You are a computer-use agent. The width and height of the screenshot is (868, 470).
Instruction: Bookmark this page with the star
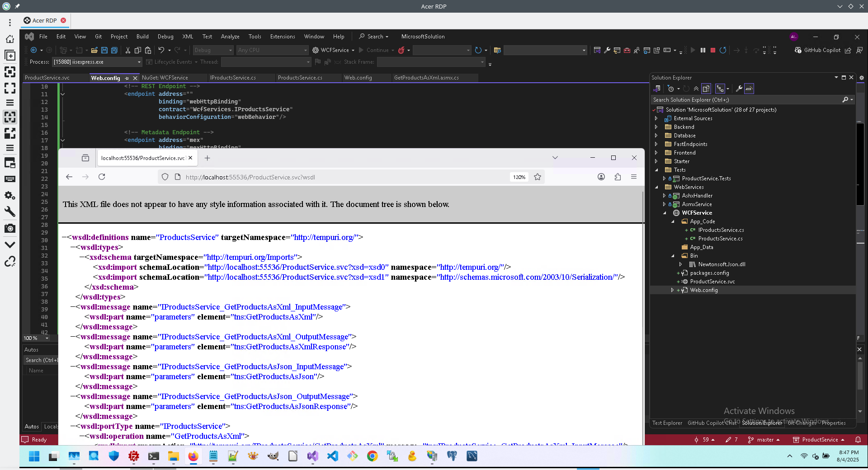(538, 177)
